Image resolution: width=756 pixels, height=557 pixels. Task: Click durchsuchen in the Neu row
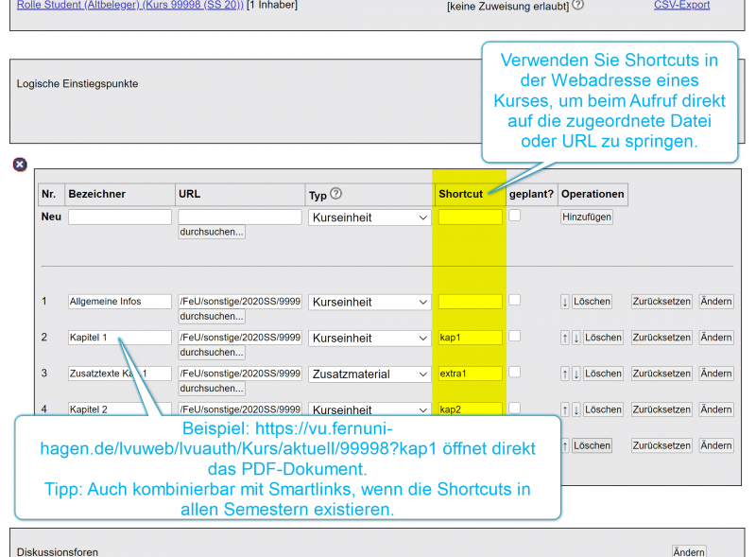(212, 232)
